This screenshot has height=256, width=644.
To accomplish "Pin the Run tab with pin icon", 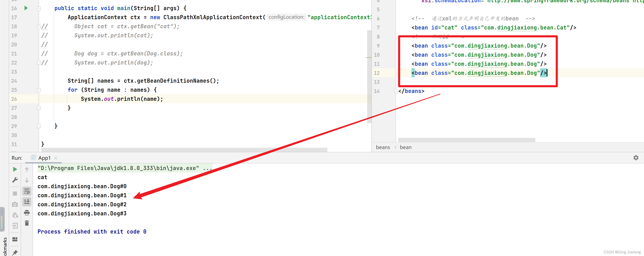I will tap(15, 252).
